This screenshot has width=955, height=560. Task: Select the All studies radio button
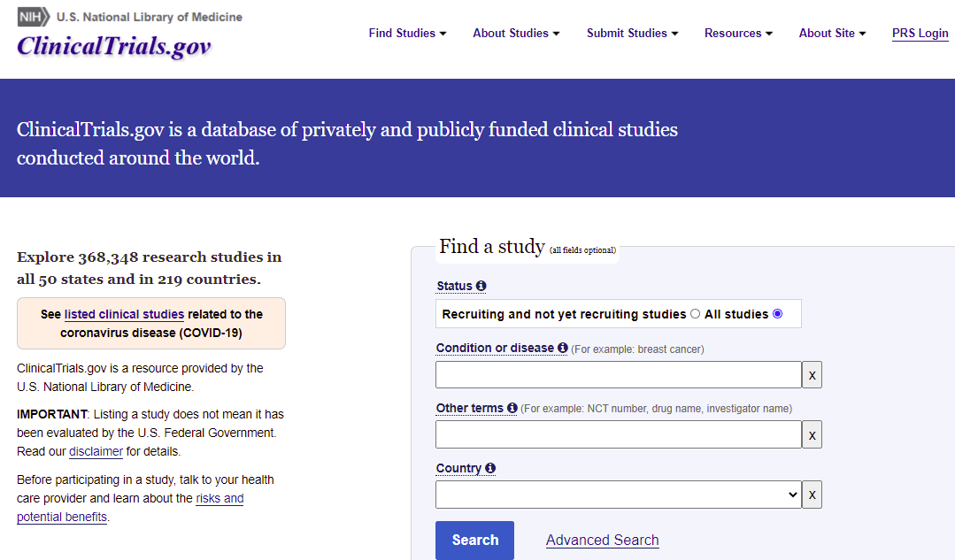(x=777, y=314)
